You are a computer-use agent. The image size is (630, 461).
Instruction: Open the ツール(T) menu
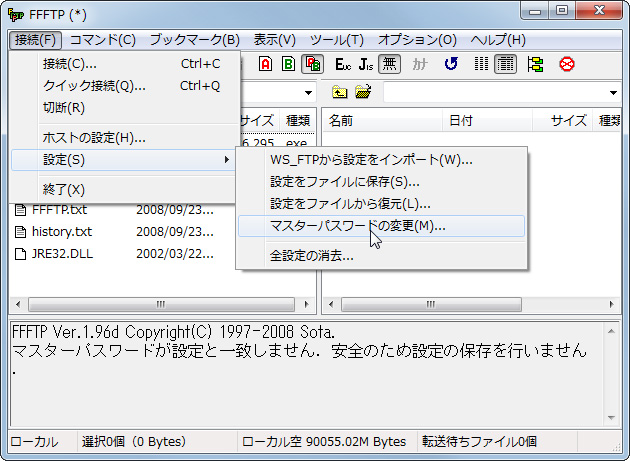click(337, 40)
